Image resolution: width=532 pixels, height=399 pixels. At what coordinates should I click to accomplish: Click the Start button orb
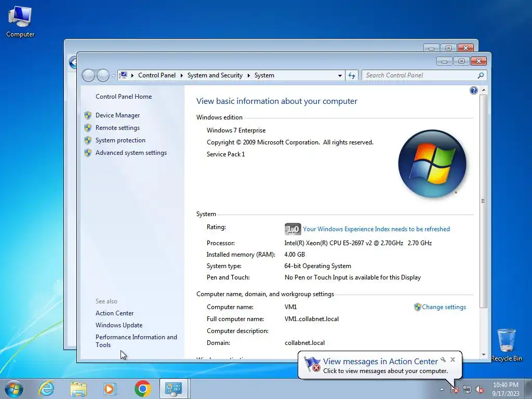click(x=14, y=389)
